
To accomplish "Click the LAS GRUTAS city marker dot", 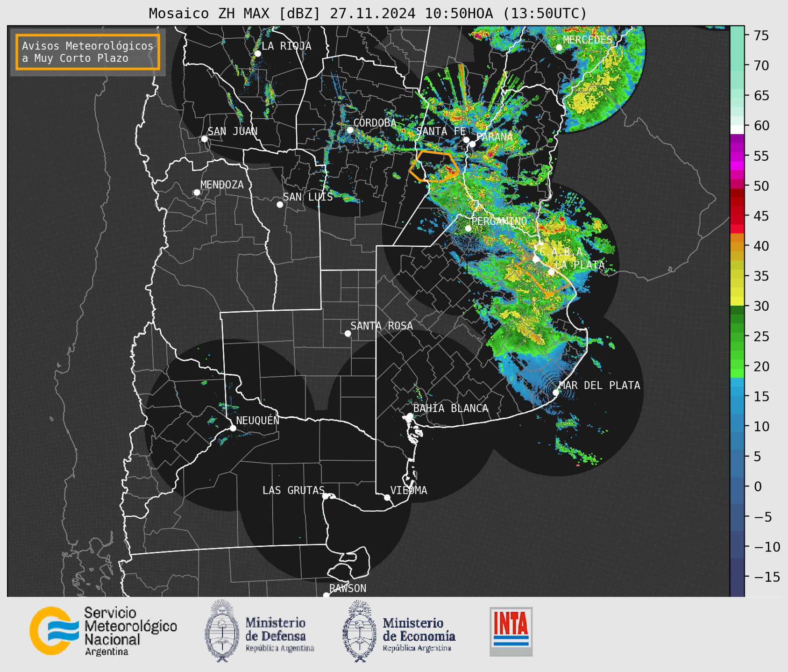I will (x=326, y=496).
